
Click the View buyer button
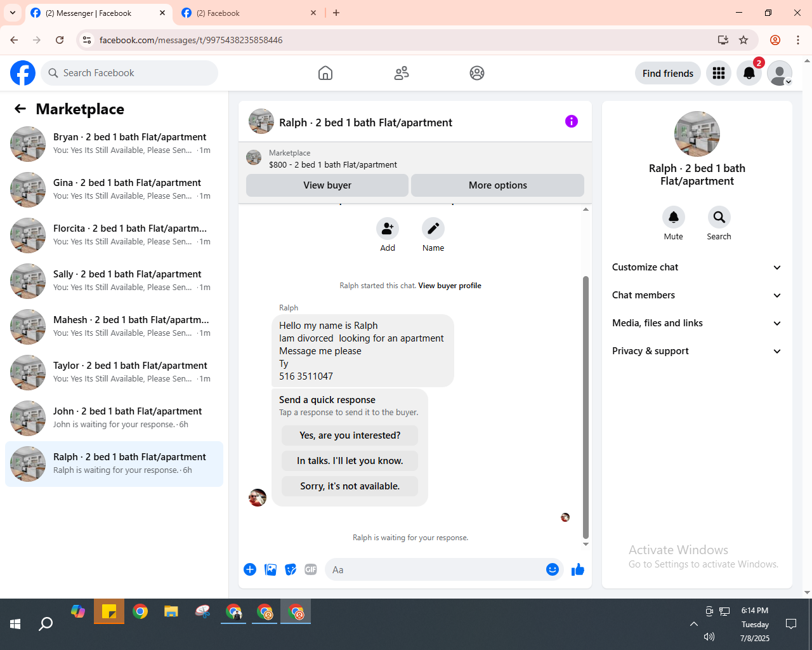[327, 185]
